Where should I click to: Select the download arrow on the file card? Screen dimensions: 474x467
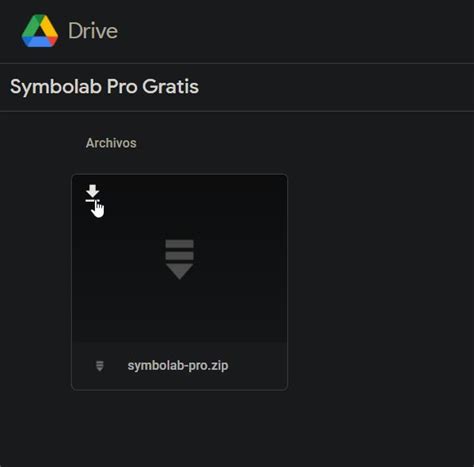click(x=92, y=193)
